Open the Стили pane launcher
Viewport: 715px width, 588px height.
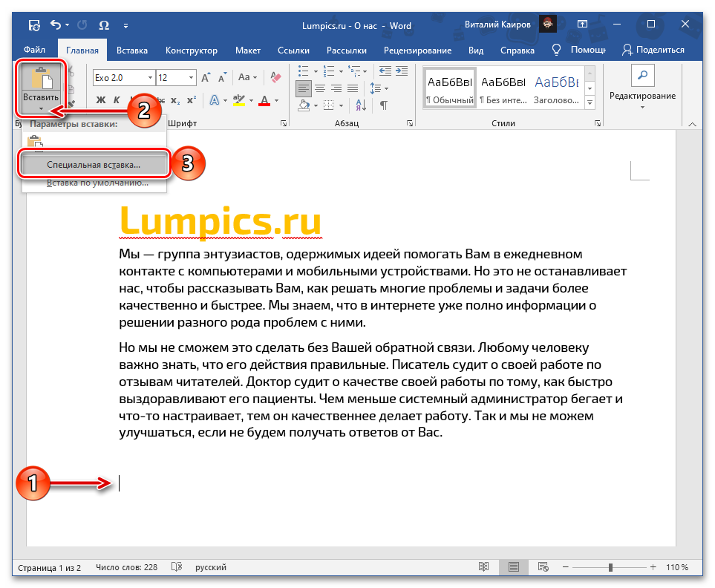598,123
